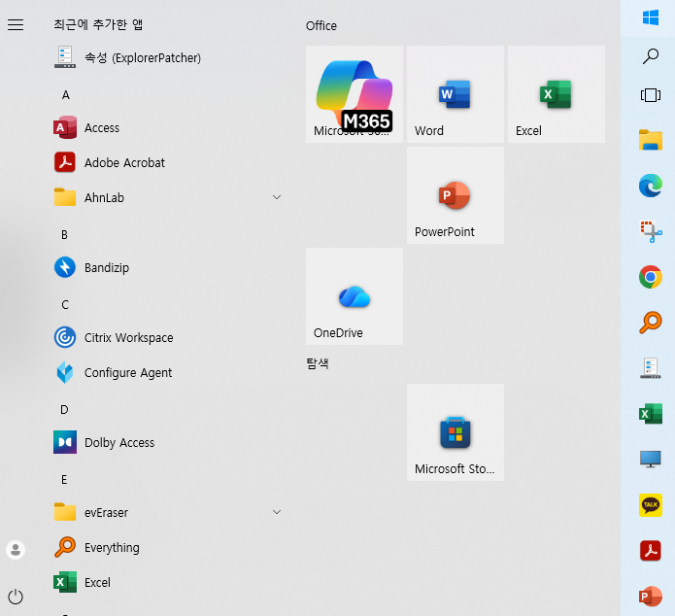Open the Microsoft 365 Copilot tile

click(x=354, y=94)
